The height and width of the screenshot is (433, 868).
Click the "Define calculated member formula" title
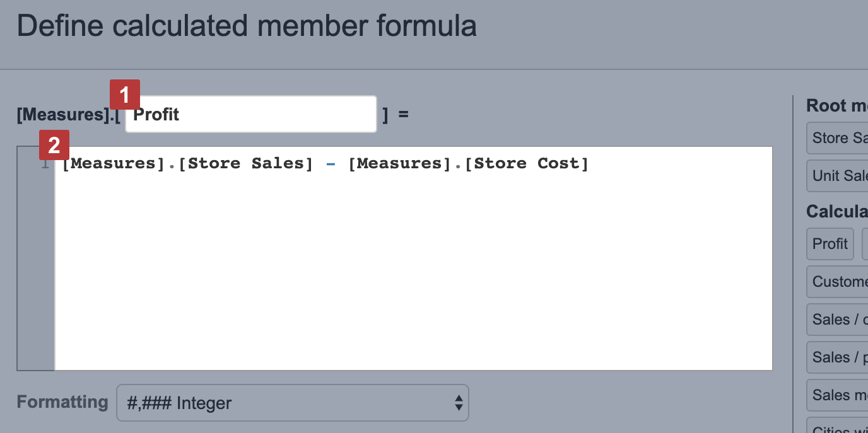tap(247, 25)
